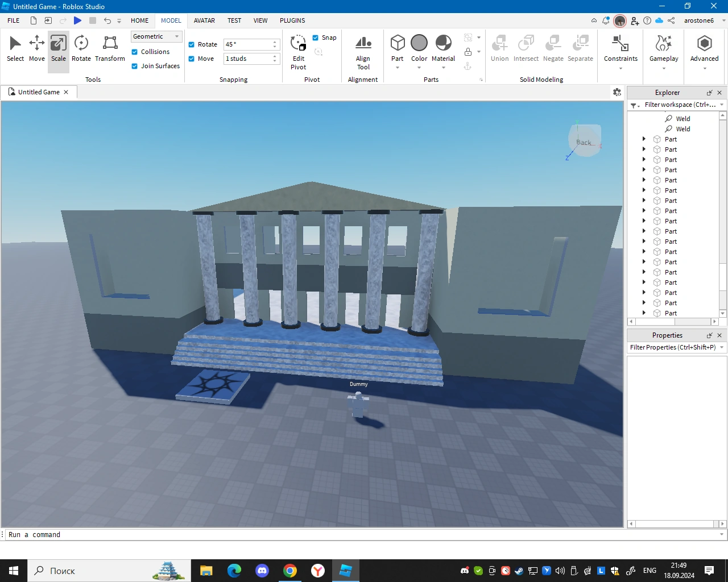
Task: Open the Color picker dropdown arrow
Action: (419, 68)
